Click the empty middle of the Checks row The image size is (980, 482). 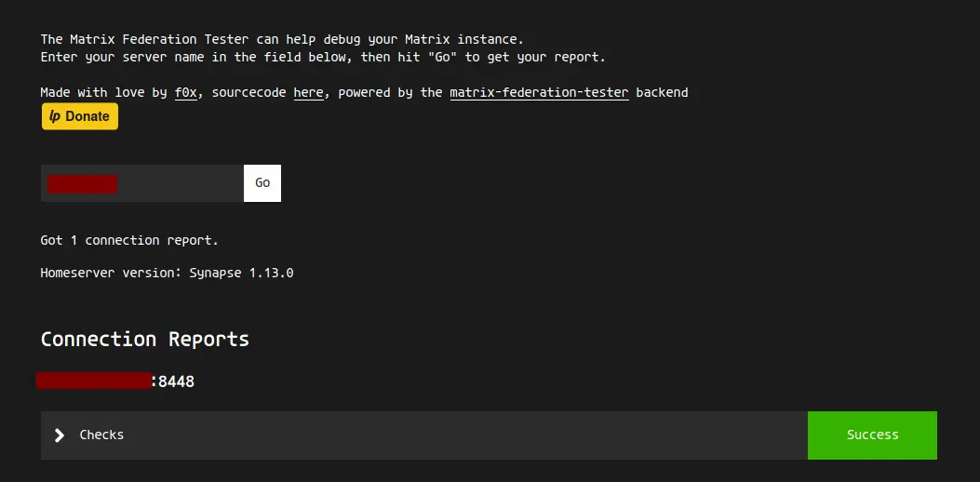click(465, 435)
